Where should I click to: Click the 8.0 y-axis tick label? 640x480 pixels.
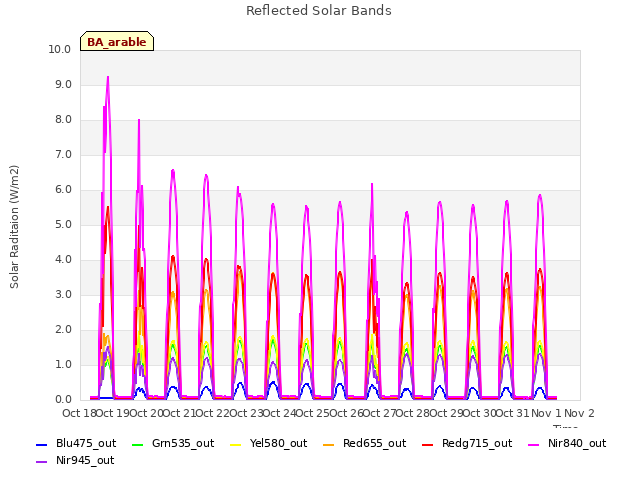click(x=63, y=120)
